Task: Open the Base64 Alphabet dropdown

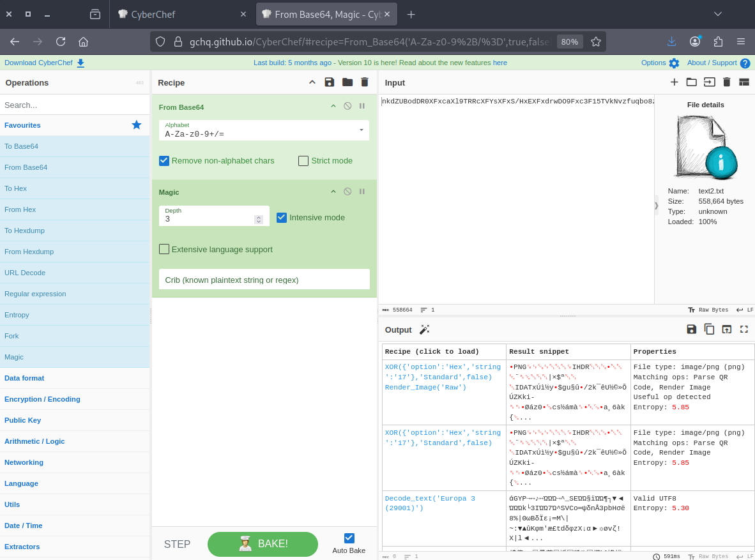Action: point(361,130)
